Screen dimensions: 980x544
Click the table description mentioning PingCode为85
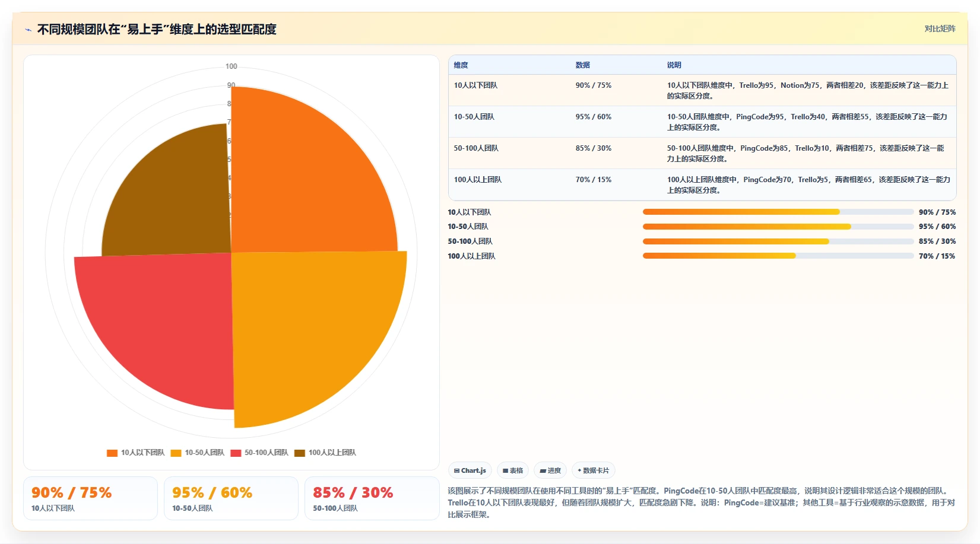coord(806,154)
